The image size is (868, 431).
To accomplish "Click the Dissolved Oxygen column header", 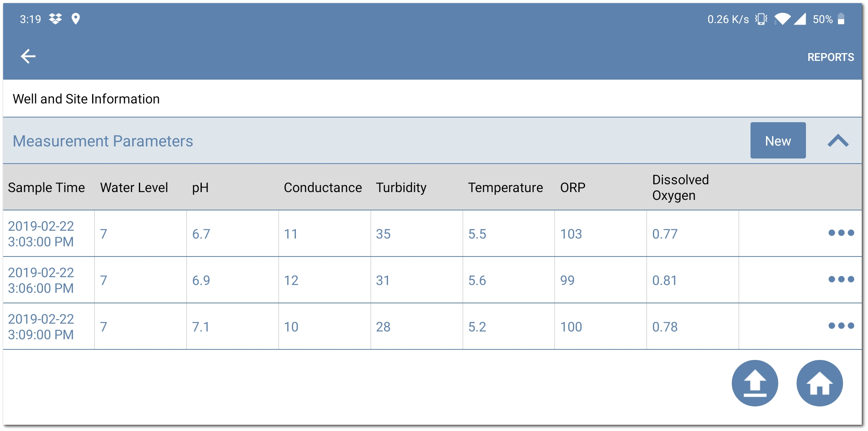I will [680, 187].
